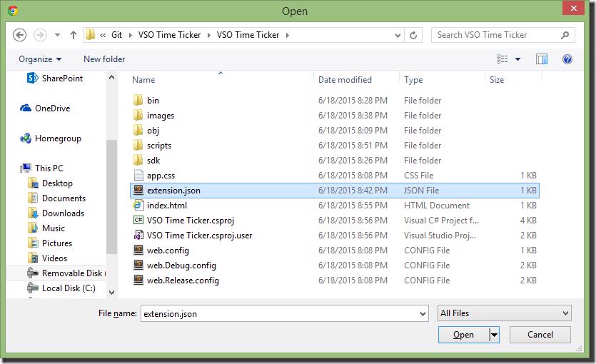This screenshot has width=596, height=364.
Task: Click the index.html browser icon
Action: click(x=138, y=205)
